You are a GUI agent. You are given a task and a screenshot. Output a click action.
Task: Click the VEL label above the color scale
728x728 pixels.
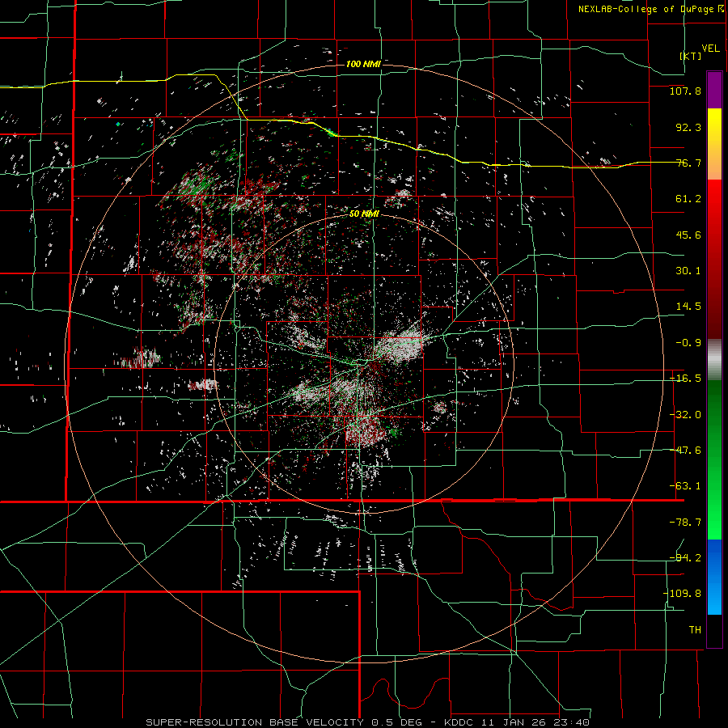coord(710,49)
